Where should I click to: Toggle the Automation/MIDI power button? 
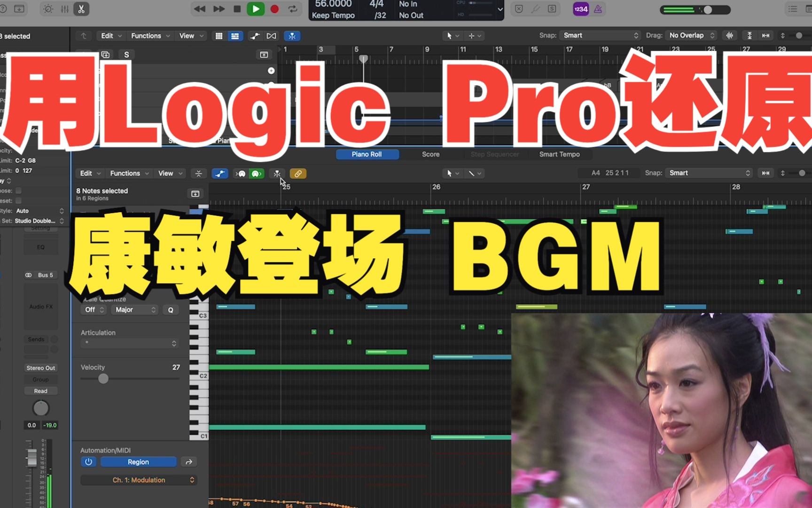coord(88,462)
